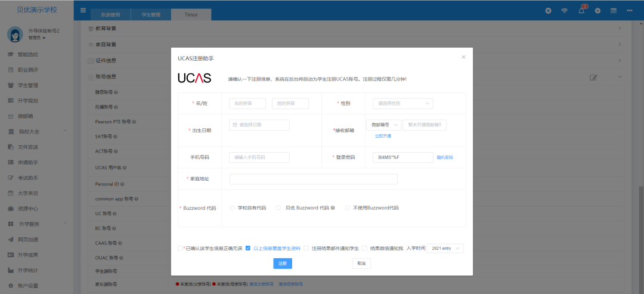Click the 网页加速 sidebar icon

[11, 239]
